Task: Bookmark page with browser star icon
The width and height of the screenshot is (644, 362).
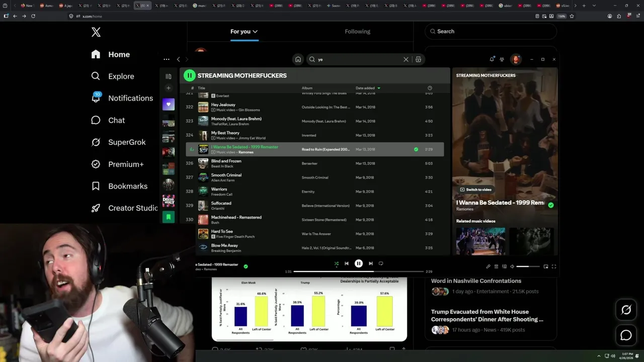Action: (x=572, y=16)
